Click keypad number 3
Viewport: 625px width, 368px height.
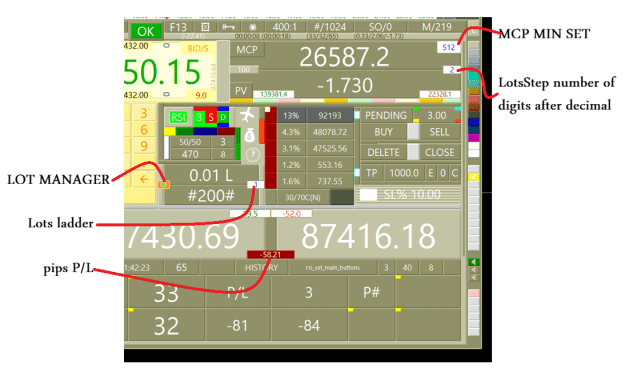[x=144, y=113]
